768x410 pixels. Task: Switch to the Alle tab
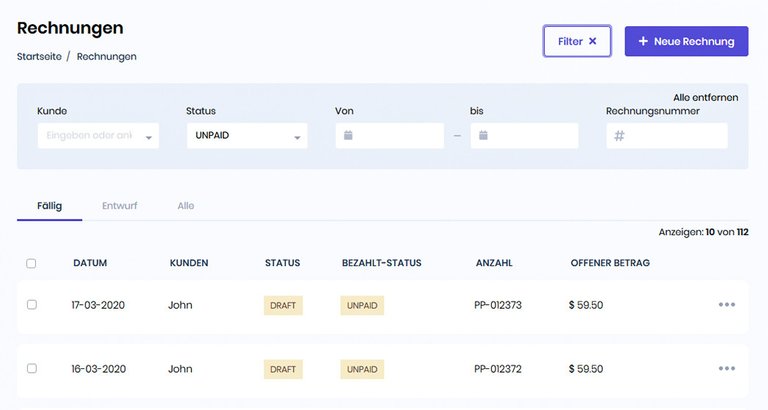(x=185, y=206)
